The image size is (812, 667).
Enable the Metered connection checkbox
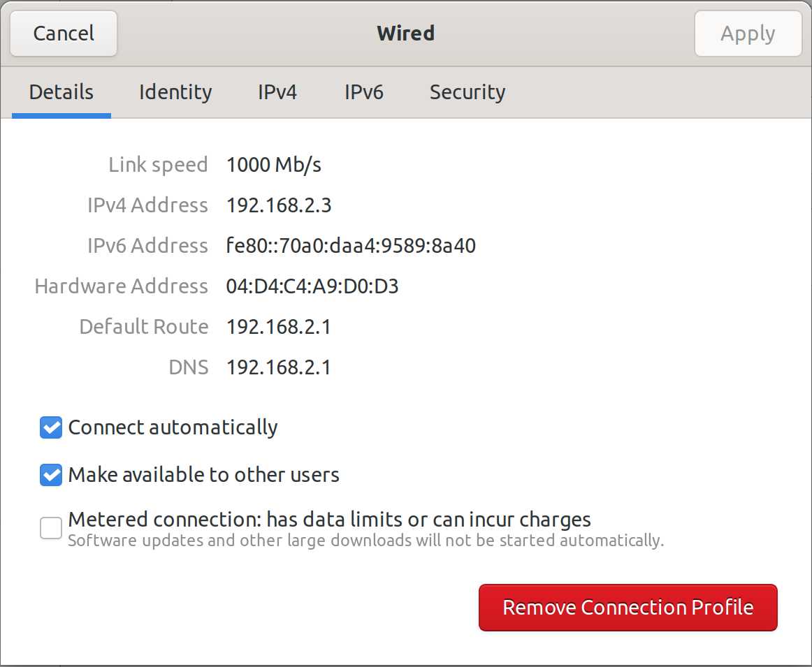[51, 528]
